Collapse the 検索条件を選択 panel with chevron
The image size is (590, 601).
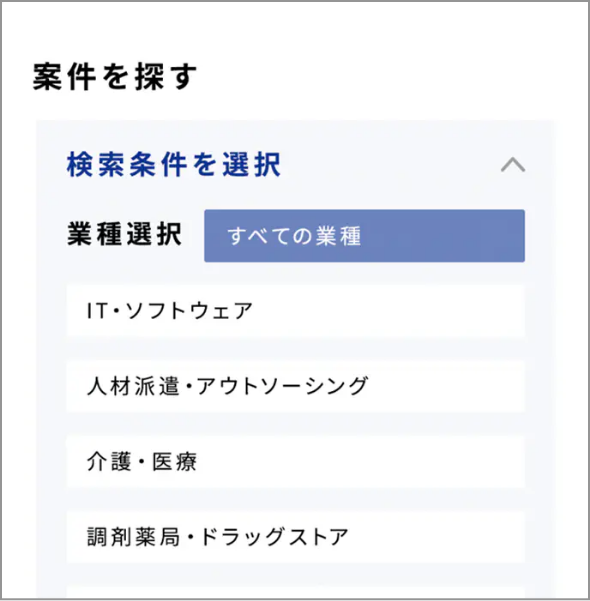(513, 165)
